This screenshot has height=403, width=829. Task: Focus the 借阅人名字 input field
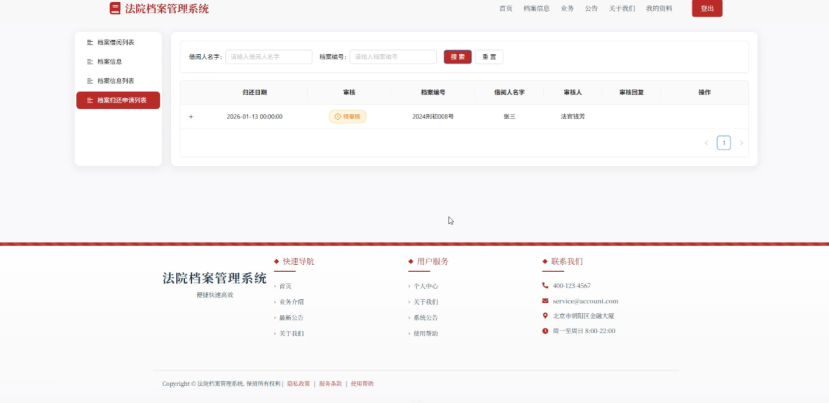(269, 57)
